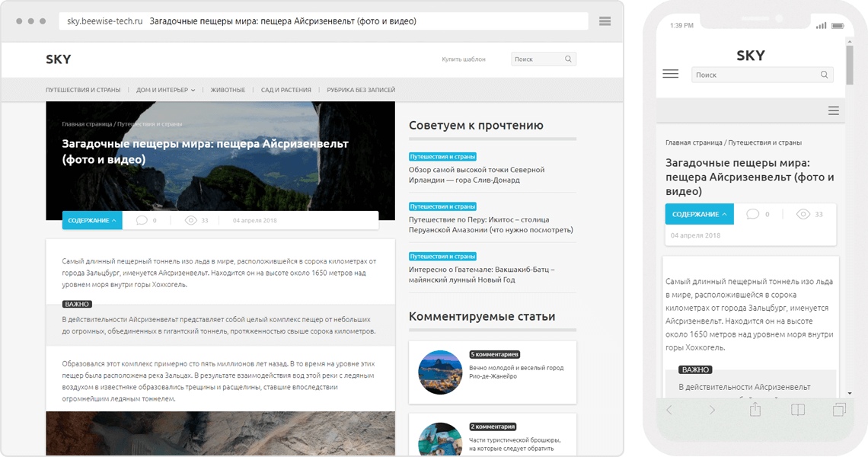Collapse the mobile 'Содержание' table of contents

(699, 214)
